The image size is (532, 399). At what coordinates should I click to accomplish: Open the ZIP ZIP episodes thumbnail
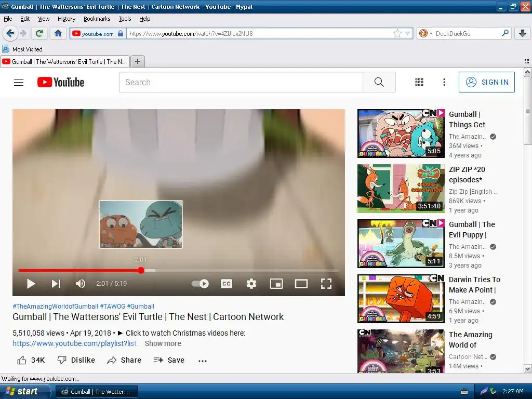(401, 188)
